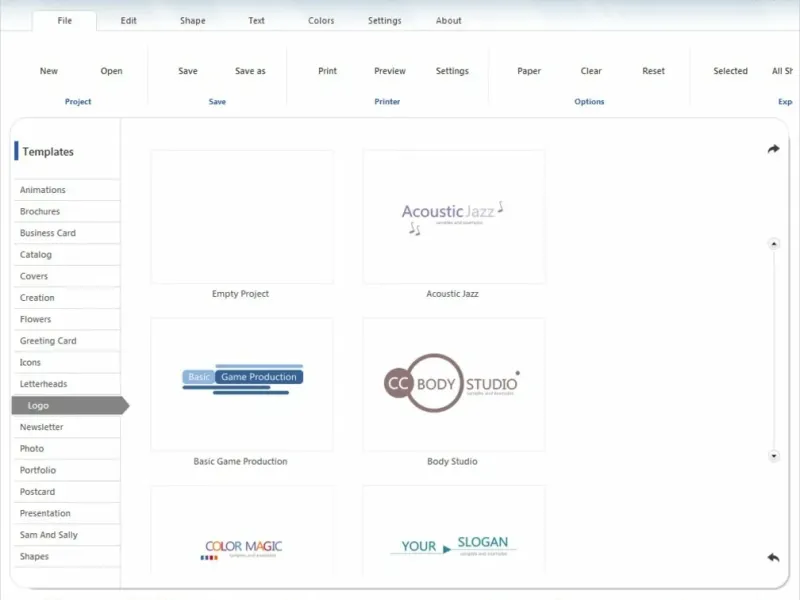Switch to the Settings tab
800x600 pixels.
385,20
